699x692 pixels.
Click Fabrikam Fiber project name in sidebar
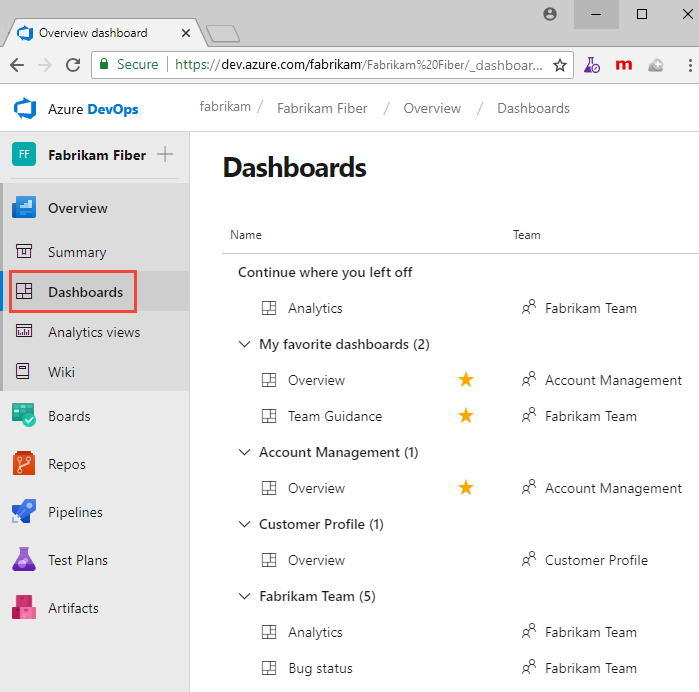[x=97, y=155]
